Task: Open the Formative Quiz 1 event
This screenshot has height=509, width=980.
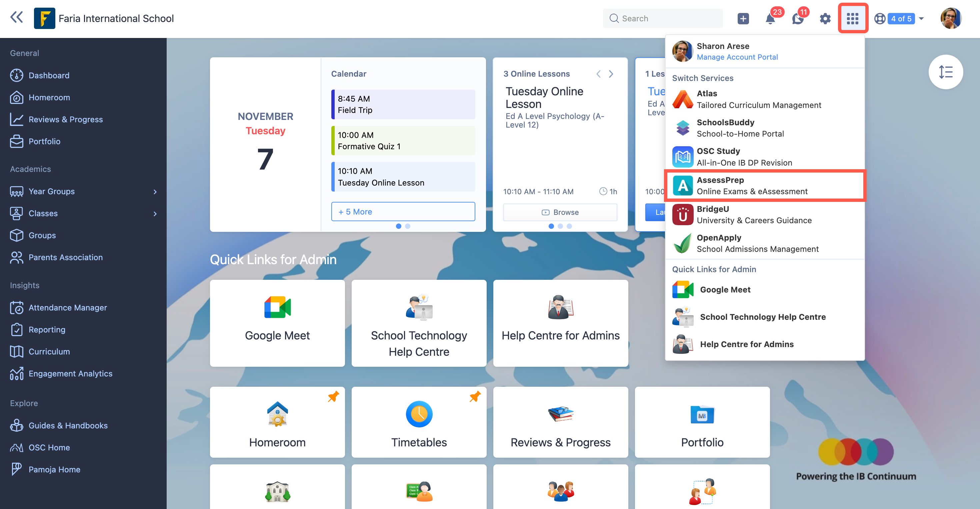Action: (x=403, y=141)
